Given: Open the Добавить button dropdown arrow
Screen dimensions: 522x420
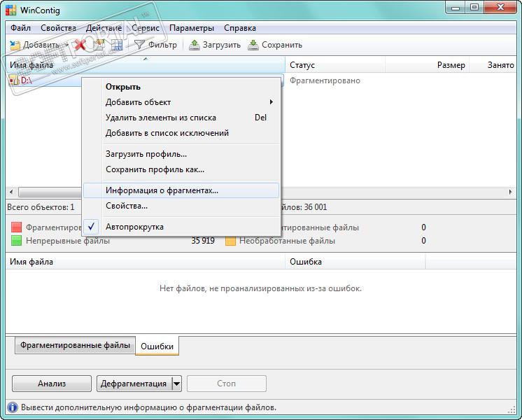Looking at the screenshot, I should click(x=67, y=45).
